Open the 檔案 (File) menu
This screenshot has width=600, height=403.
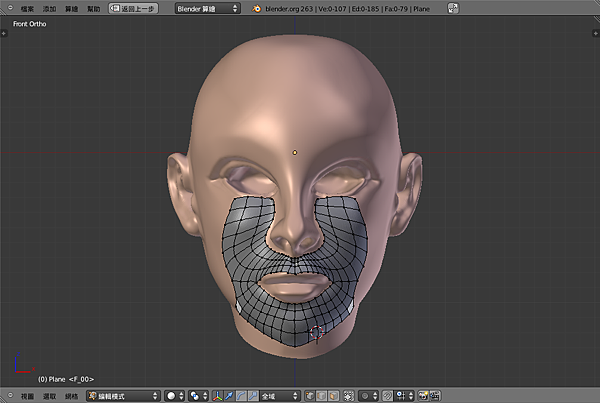tap(27, 7)
